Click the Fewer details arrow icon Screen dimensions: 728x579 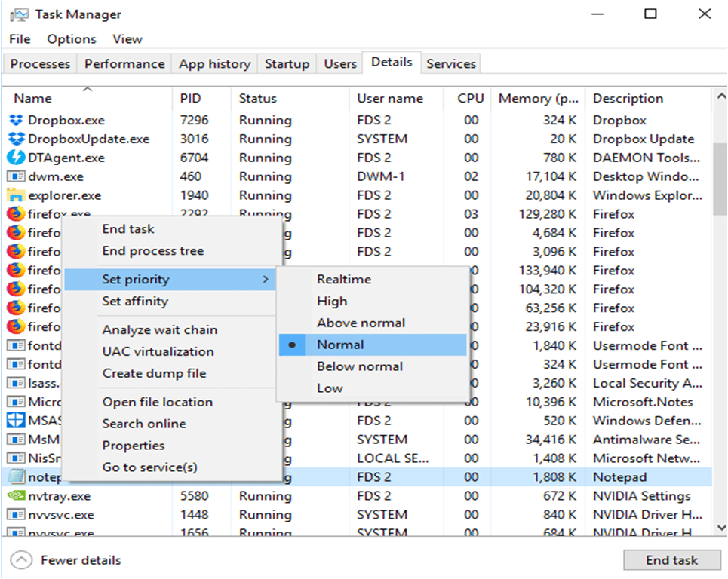21,560
